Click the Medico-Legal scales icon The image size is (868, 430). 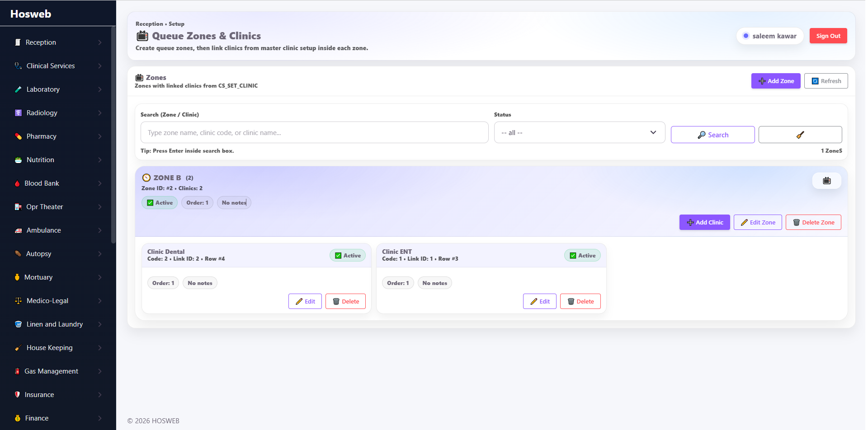18,301
